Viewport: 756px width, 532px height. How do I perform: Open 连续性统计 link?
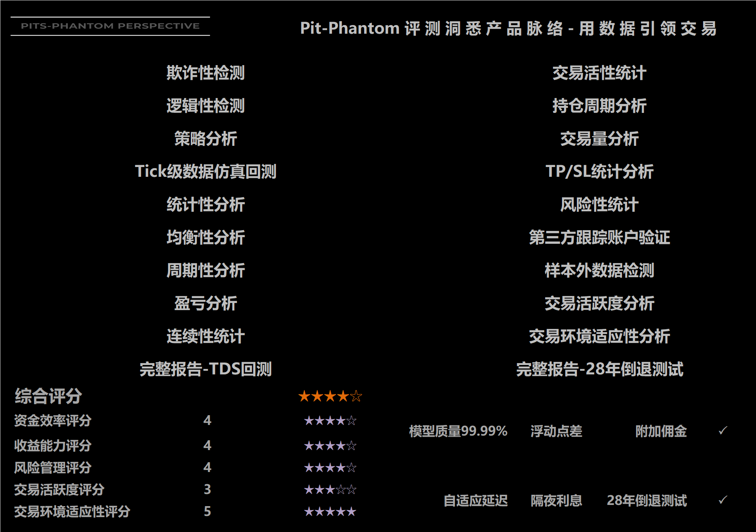[205, 336]
